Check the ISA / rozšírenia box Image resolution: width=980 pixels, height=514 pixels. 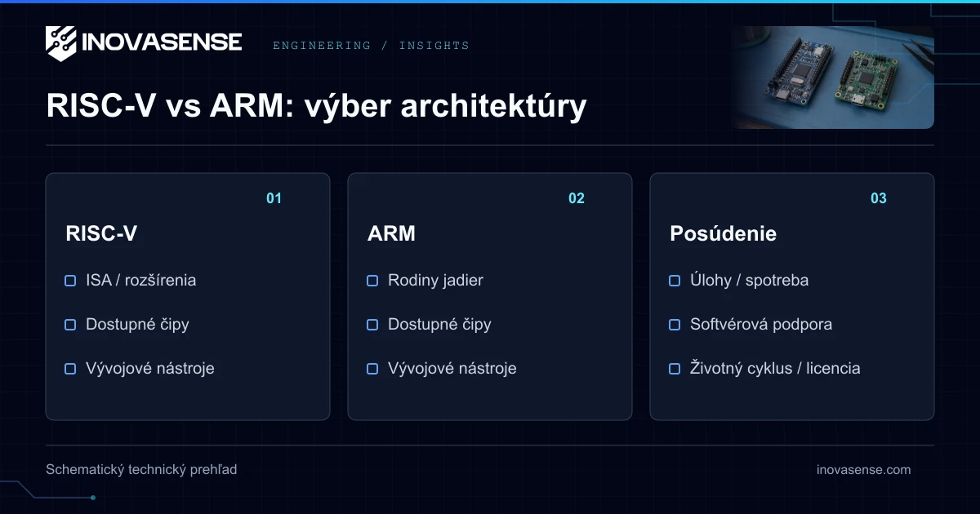70,281
